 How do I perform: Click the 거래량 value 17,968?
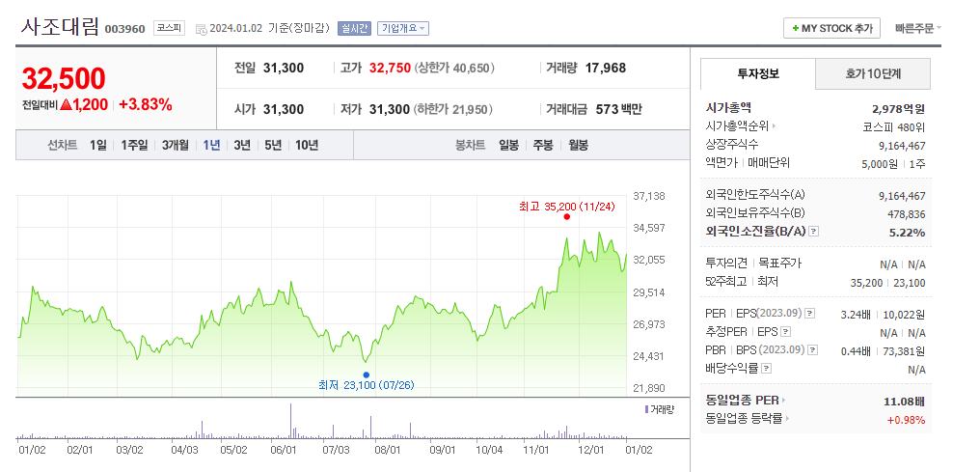[605, 69]
